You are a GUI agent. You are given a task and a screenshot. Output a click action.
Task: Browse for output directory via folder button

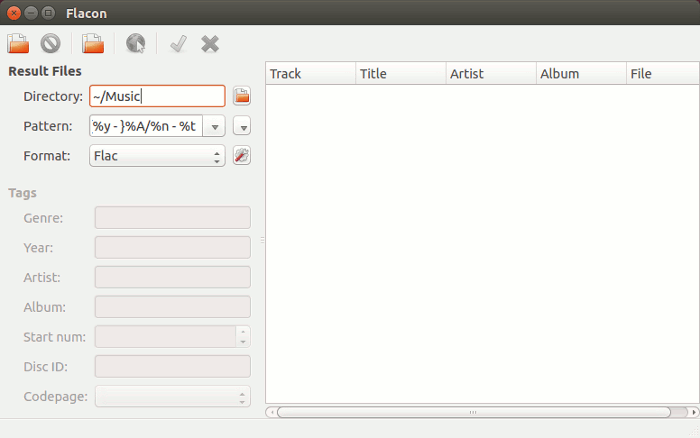pyautogui.click(x=242, y=96)
